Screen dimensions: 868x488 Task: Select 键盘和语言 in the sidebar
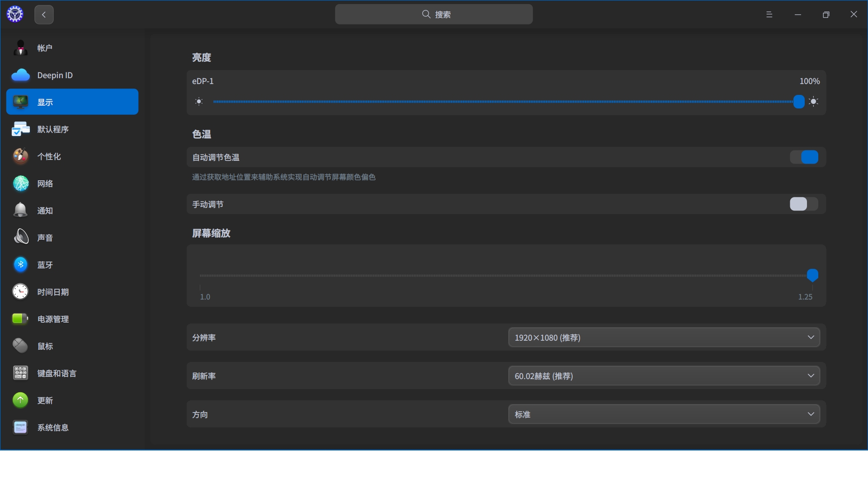57,373
